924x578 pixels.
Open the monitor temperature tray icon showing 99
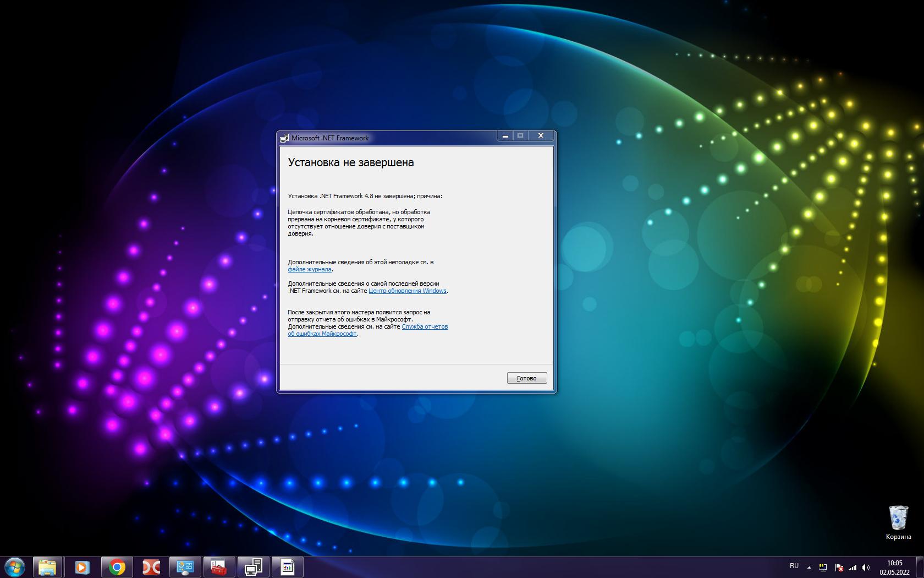(823, 567)
